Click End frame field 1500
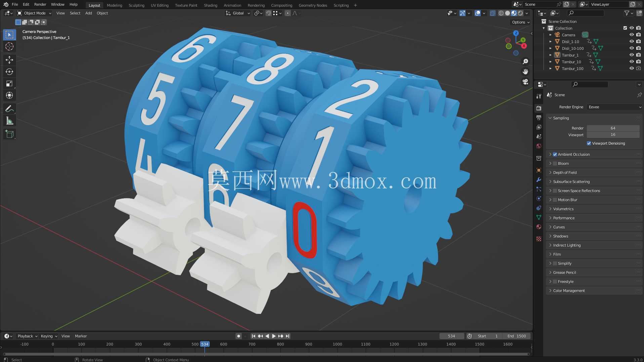This screenshot has height=362, width=644. (x=517, y=336)
